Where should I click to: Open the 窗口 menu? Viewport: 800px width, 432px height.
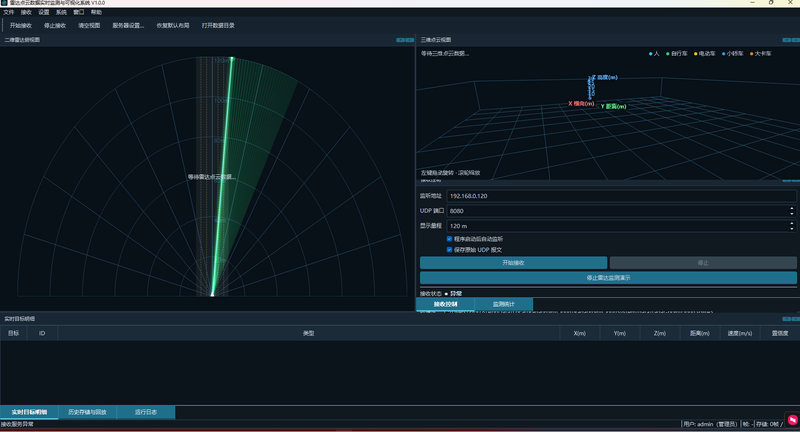79,12
